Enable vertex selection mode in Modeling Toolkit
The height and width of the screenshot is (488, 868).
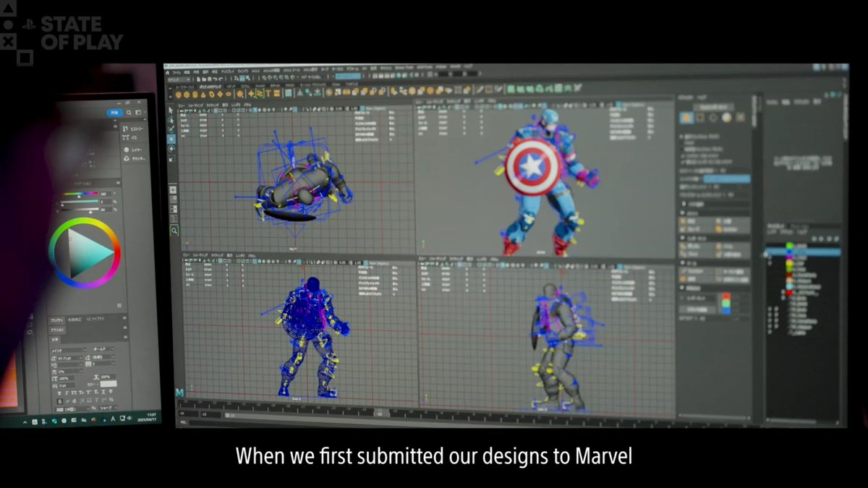(x=699, y=118)
